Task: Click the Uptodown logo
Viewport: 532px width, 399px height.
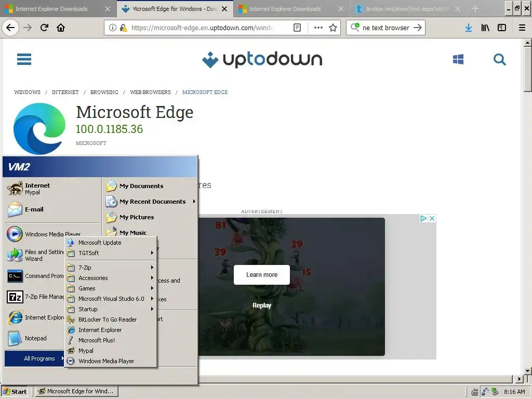Action: click(262, 59)
